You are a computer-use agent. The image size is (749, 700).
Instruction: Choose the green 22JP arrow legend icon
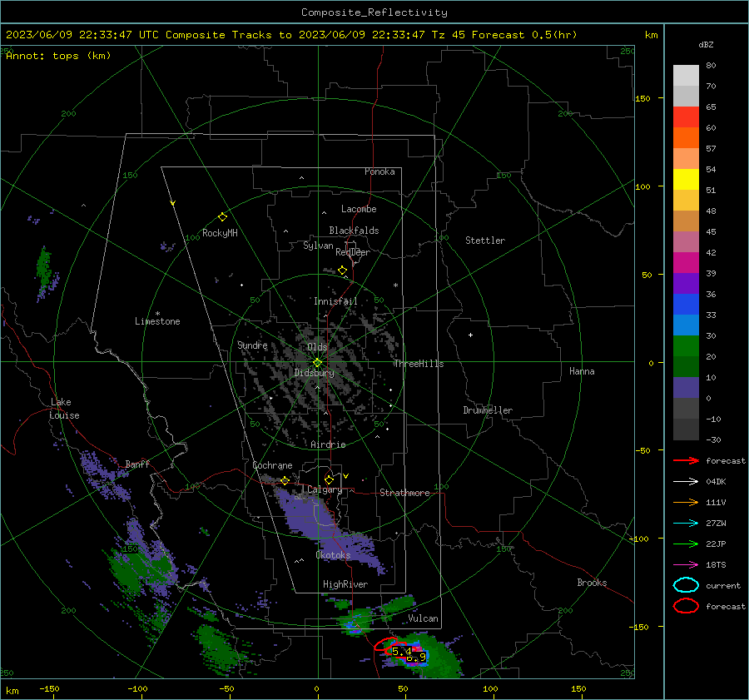click(x=686, y=544)
